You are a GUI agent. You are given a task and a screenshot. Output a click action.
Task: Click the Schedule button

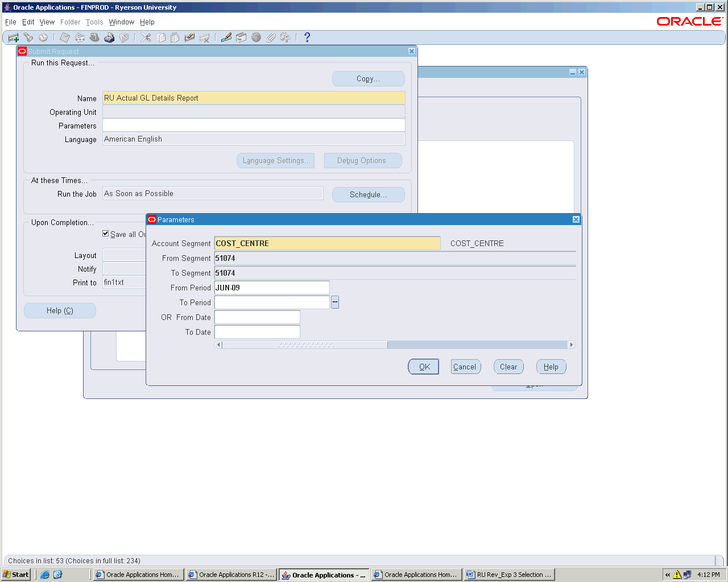point(368,195)
